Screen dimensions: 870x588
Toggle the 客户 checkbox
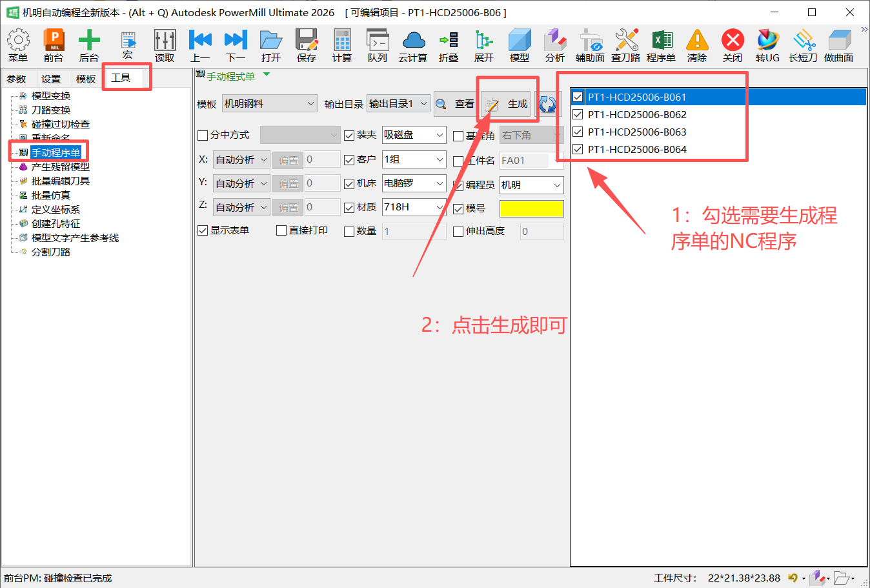click(x=349, y=160)
